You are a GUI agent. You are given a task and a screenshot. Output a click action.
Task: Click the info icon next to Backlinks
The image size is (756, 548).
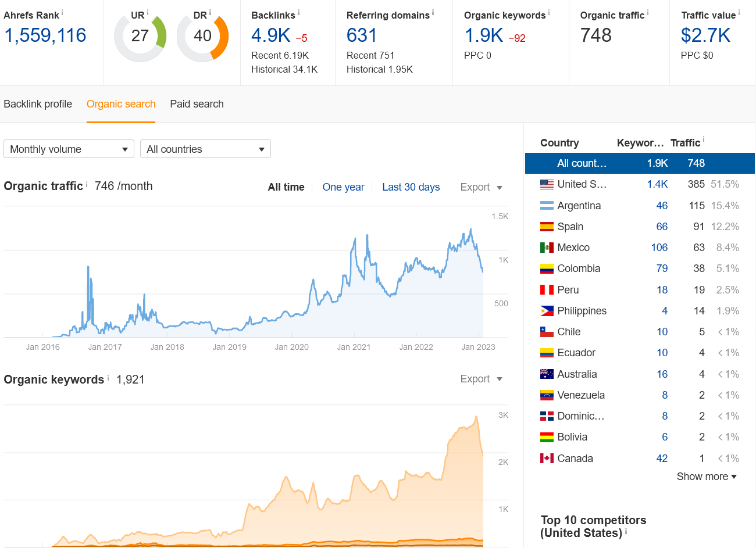[298, 12]
